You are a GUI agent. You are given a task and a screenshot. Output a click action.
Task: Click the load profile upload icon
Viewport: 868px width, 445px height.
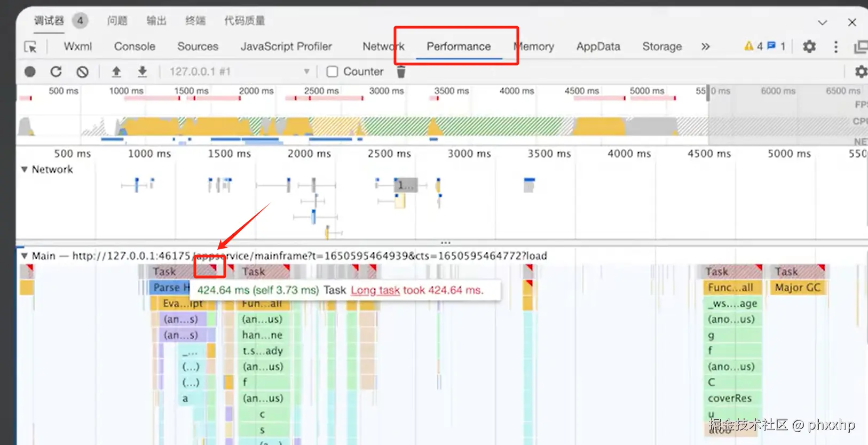point(116,71)
